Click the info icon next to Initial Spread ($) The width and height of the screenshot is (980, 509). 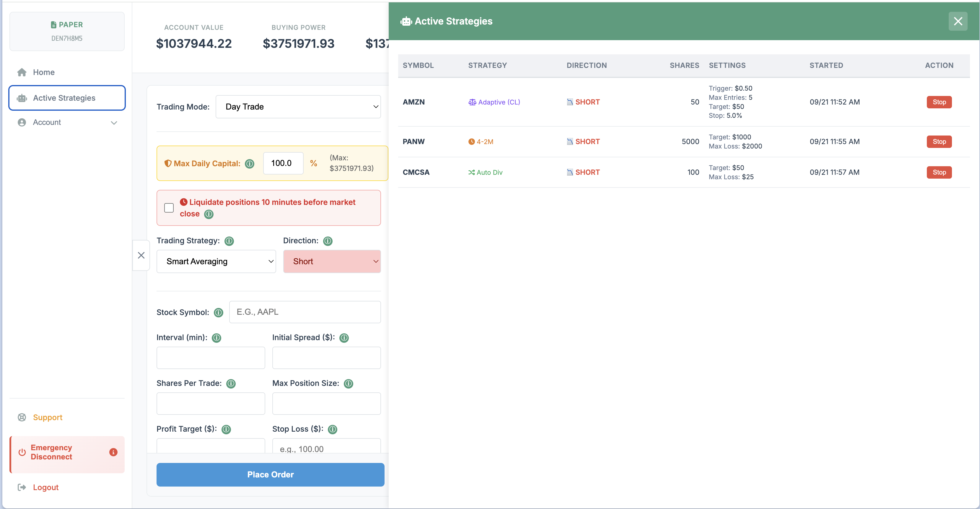(x=344, y=337)
